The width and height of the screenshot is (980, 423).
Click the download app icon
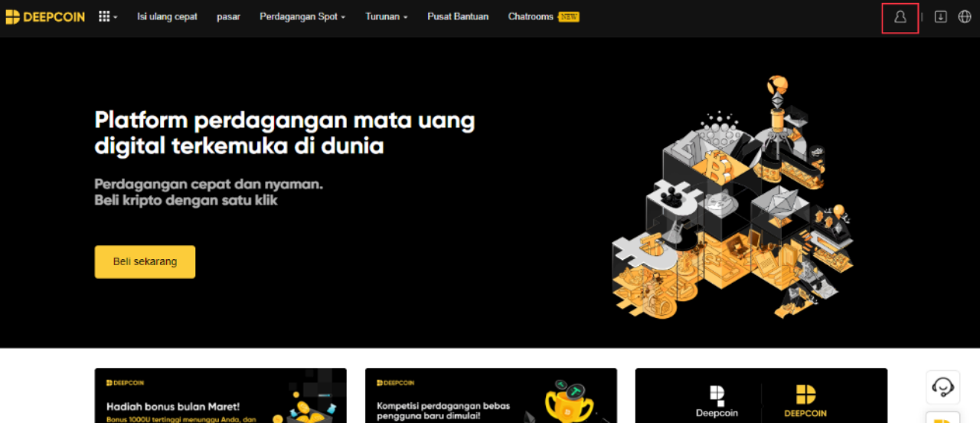coord(941,17)
